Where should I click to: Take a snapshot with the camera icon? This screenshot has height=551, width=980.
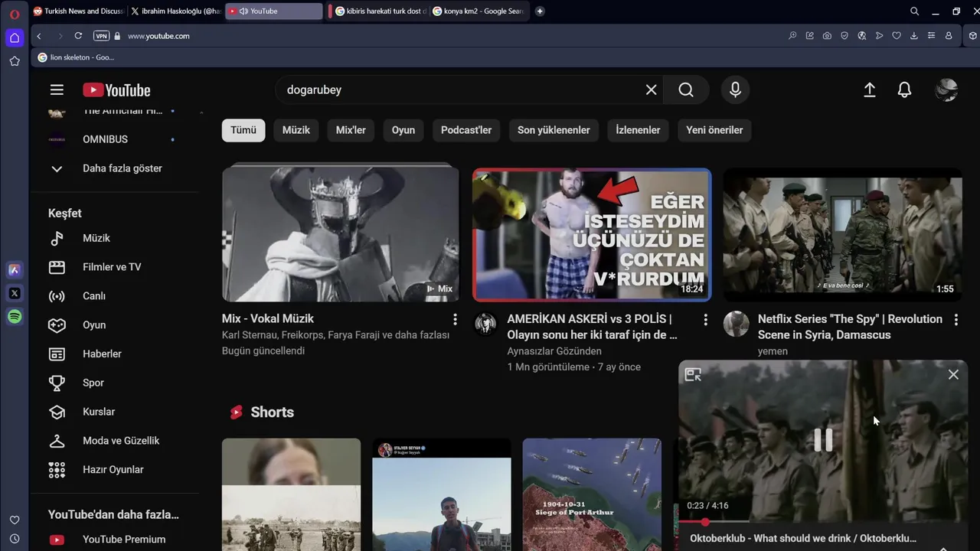coord(828,36)
